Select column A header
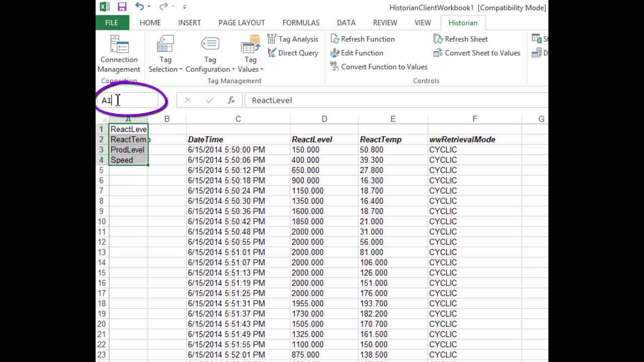The image size is (644, 362). click(128, 119)
